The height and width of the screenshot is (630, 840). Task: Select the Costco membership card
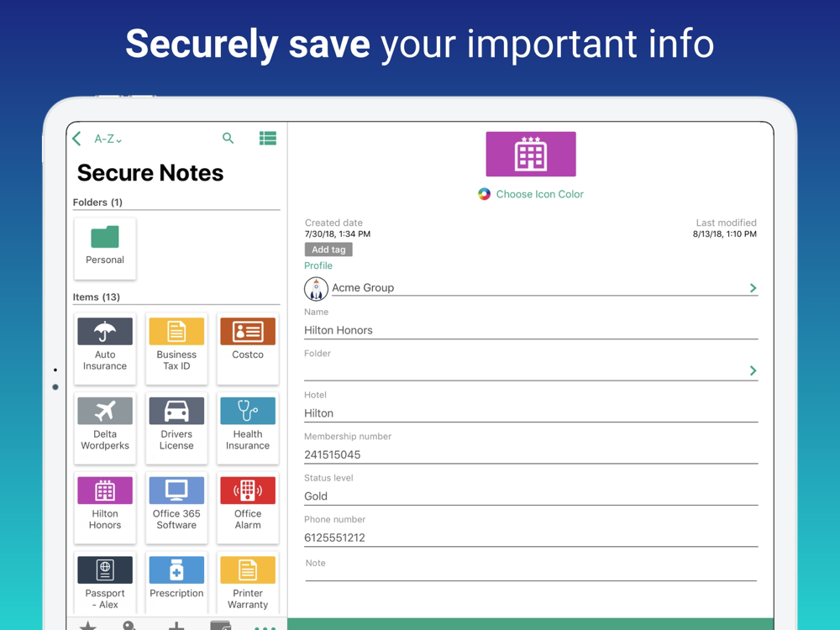[x=248, y=349]
